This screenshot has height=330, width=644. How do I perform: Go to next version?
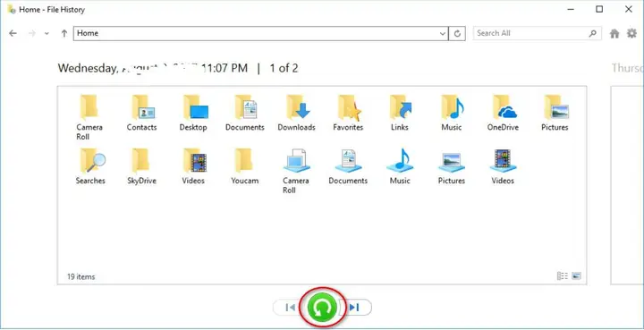pos(355,307)
